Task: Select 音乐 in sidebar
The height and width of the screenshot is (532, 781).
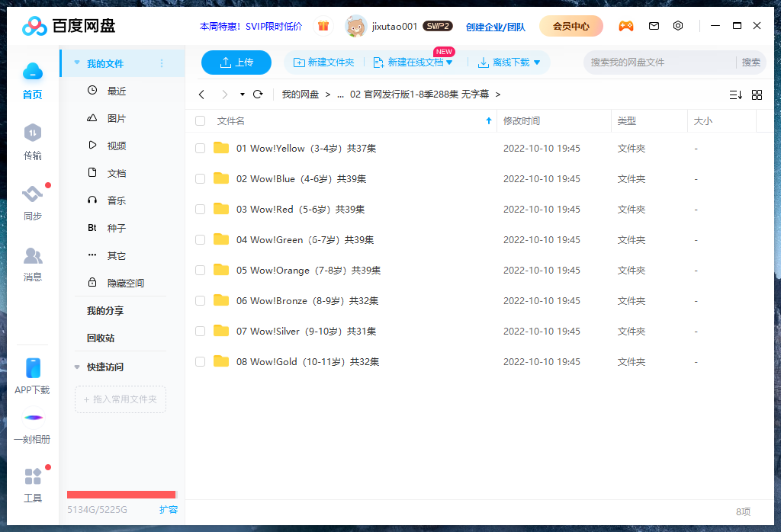Action: coord(122,200)
